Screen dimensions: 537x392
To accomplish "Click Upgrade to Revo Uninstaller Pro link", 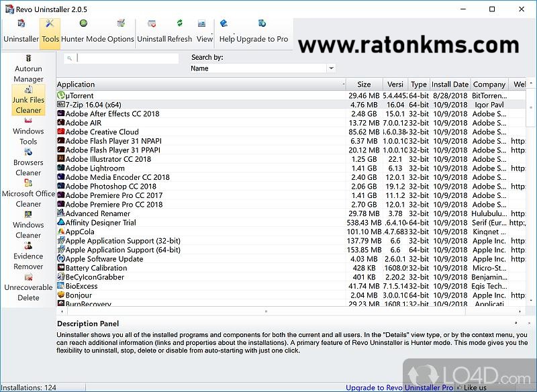I will (x=399, y=387).
